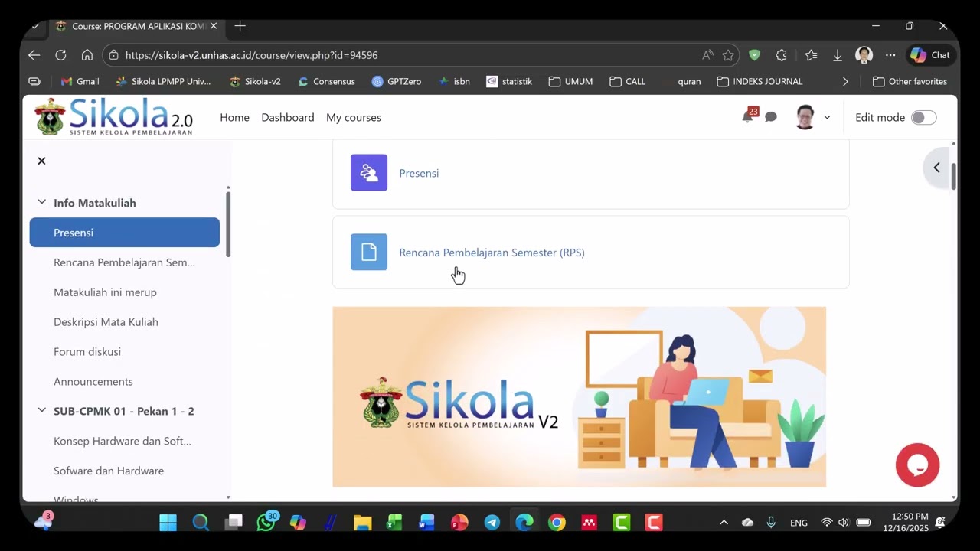The image size is (980, 551).
Task: Go to Dashboard in navigation
Action: (x=288, y=117)
